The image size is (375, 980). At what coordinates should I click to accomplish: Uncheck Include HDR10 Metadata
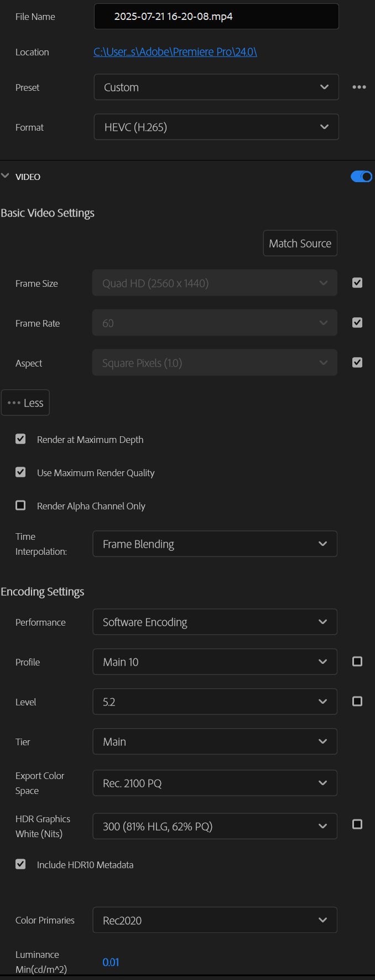pos(20,864)
